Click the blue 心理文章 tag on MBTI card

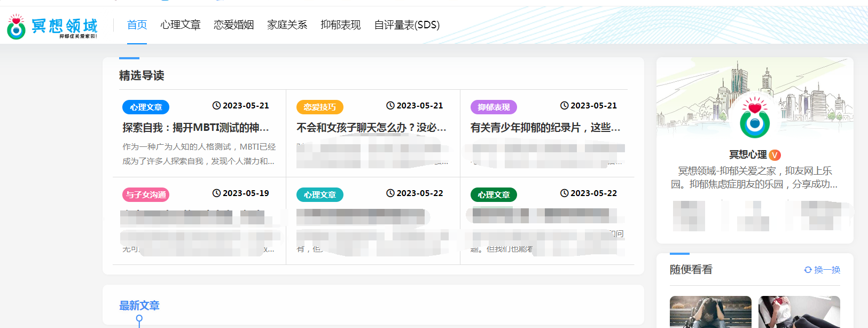146,107
